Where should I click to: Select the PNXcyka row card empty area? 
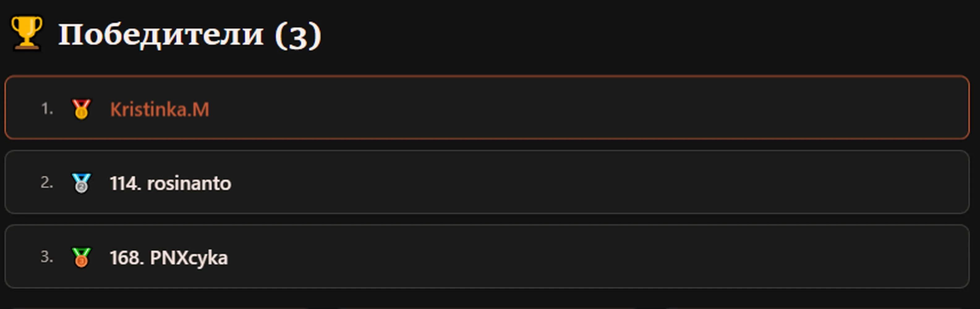pyautogui.click(x=571, y=256)
